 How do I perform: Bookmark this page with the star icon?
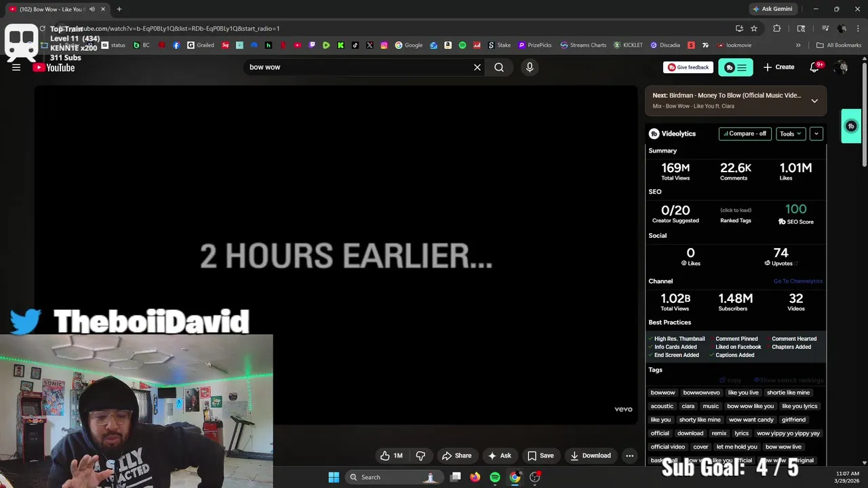click(754, 28)
